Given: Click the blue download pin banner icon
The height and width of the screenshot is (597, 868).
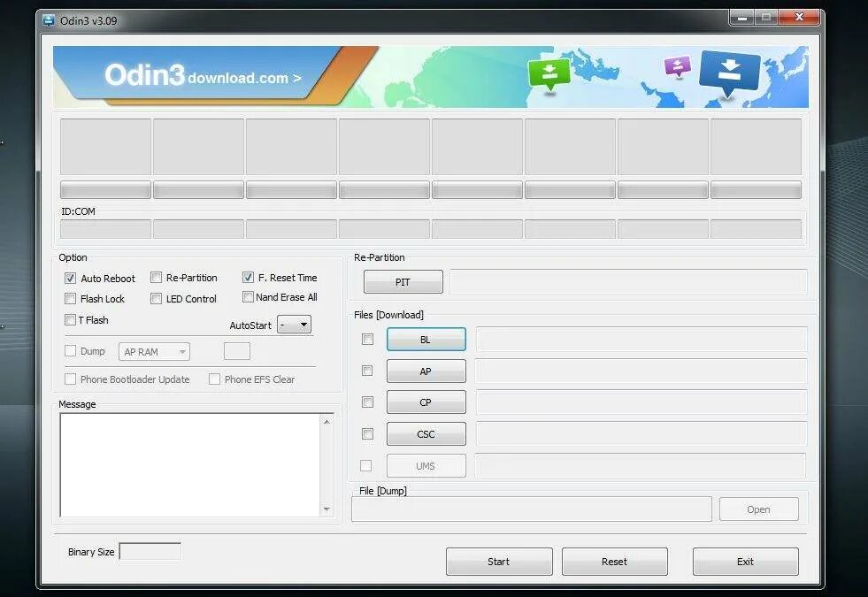Looking at the screenshot, I should coord(730,73).
